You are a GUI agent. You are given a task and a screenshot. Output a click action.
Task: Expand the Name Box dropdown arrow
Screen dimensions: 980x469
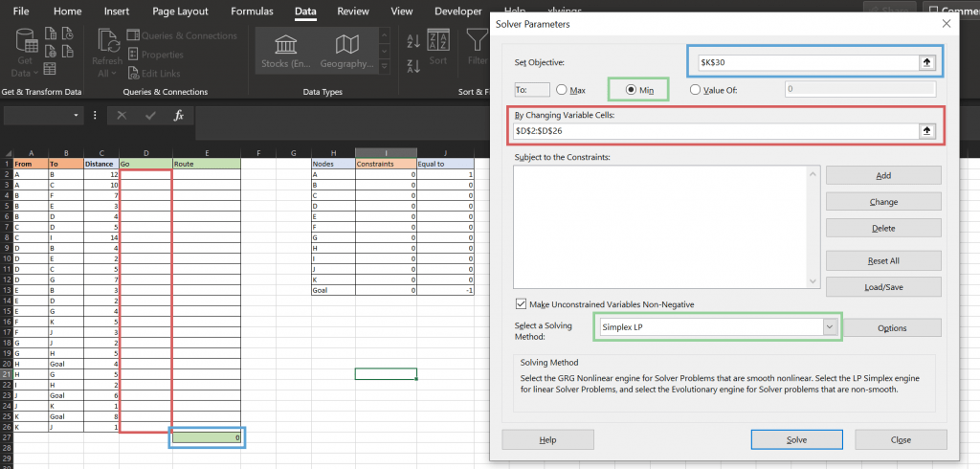[x=77, y=115]
